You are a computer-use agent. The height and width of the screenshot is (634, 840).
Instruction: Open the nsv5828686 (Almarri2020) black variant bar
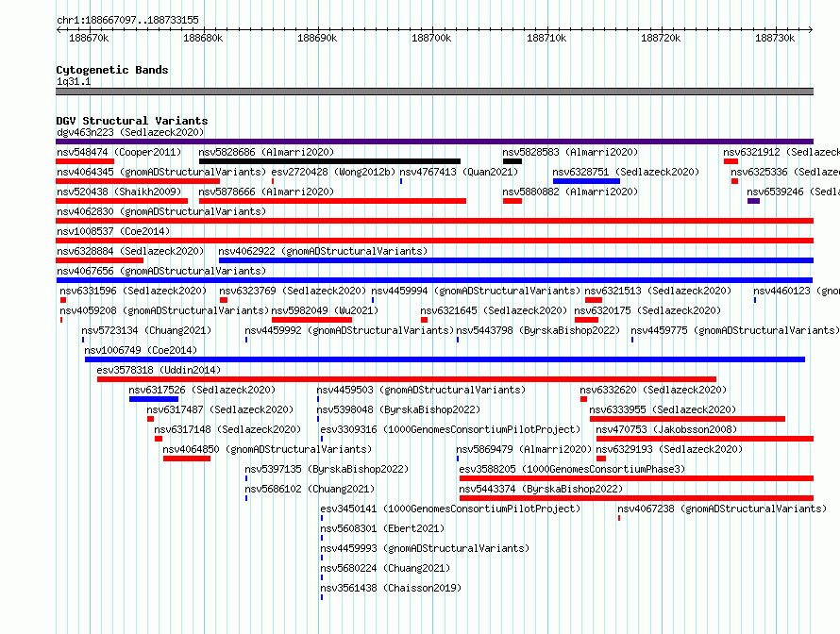329,161
